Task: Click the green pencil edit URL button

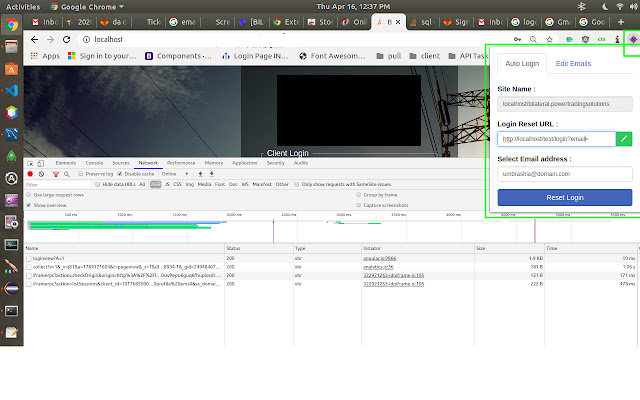Action: [625, 139]
